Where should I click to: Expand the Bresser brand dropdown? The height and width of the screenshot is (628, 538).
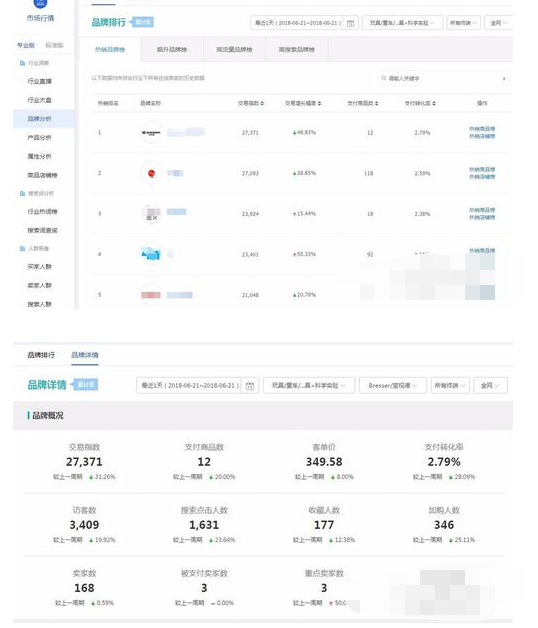[x=393, y=386]
